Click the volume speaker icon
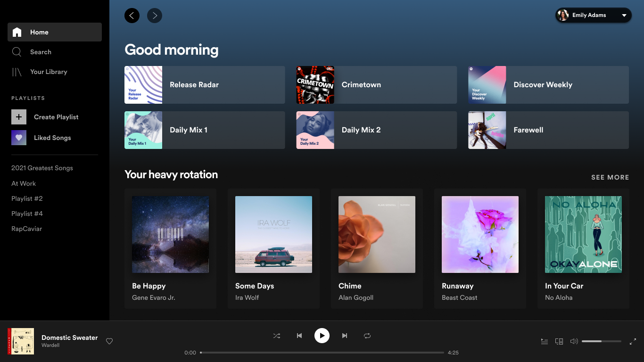 point(574,341)
